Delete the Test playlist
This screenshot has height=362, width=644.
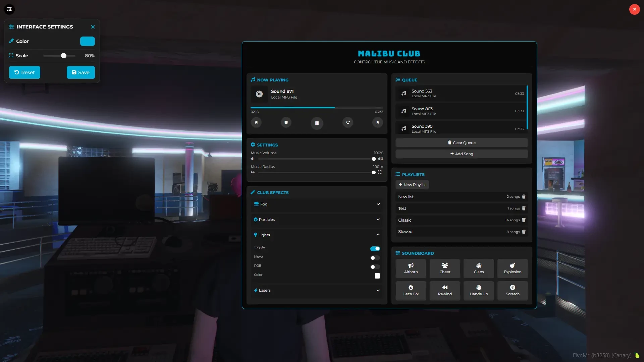point(524,208)
